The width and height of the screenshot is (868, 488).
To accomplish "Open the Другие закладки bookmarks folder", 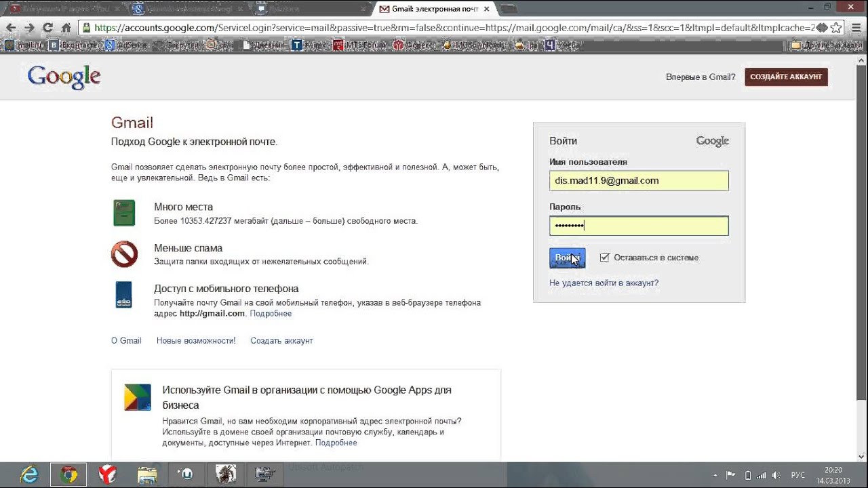I will click(x=827, y=45).
